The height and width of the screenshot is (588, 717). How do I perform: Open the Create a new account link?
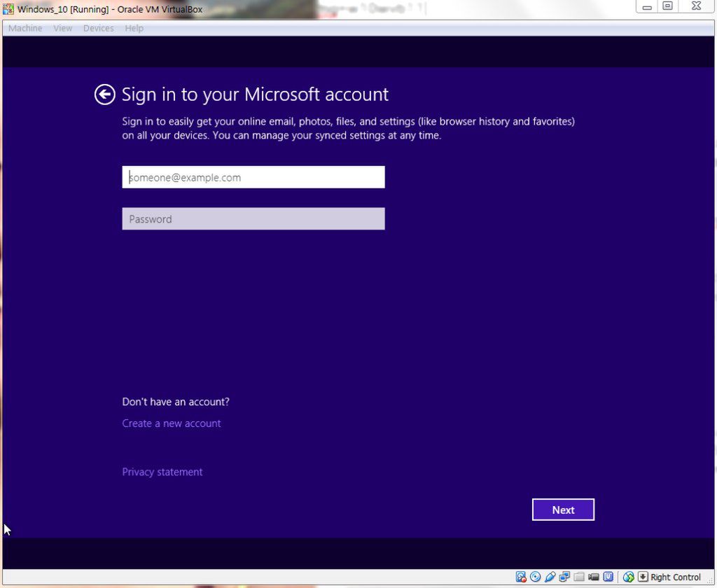[x=172, y=423]
